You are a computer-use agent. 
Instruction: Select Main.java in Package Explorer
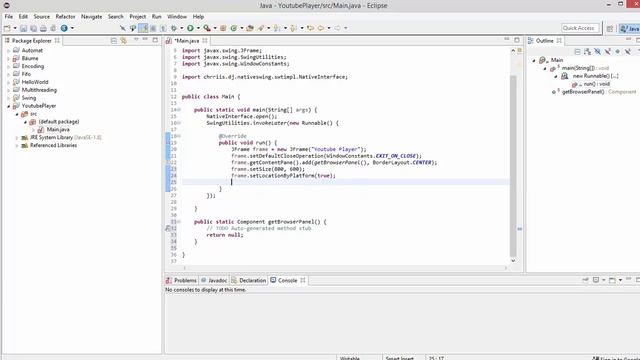click(x=58, y=129)
